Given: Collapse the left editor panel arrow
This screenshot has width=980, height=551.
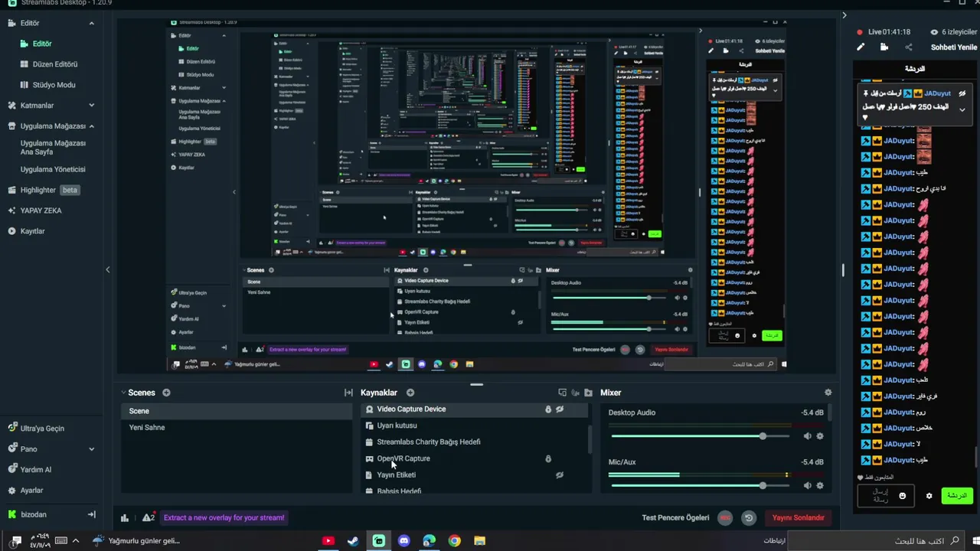Looking at the screenshot, I should (107, 269).
